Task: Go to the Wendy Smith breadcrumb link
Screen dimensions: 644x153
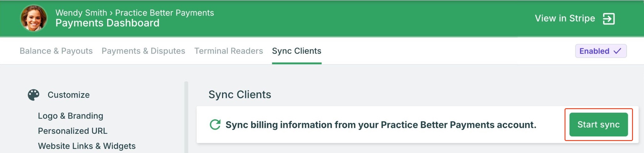Action: coord(81,13)
